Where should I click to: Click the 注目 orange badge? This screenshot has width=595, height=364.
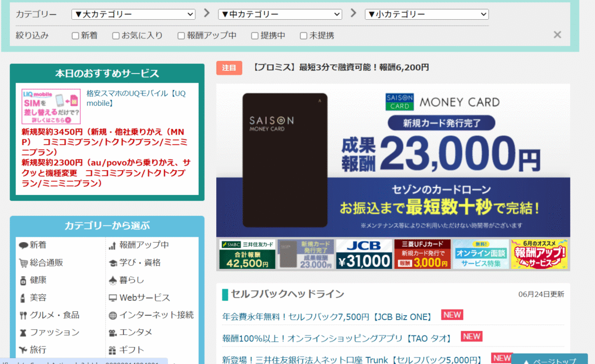229,68
